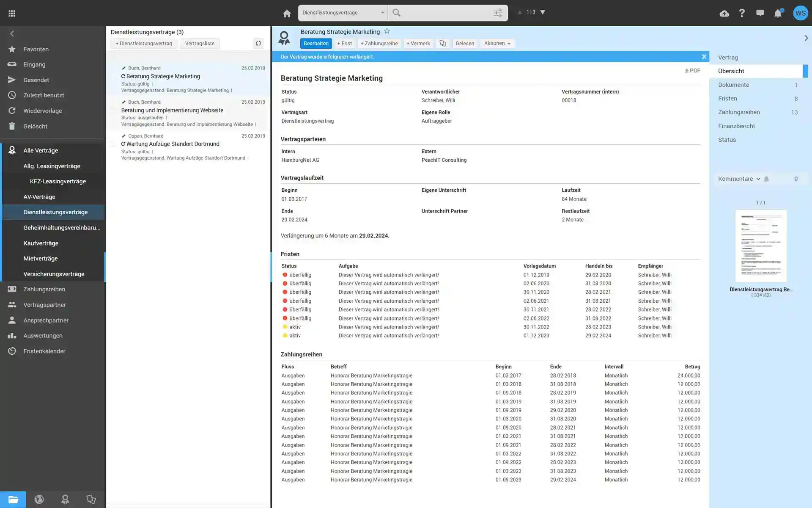Viewport: 812px width, 508px height.
Task: Download the contract as PDF
Action: click(x=692, y=71)
